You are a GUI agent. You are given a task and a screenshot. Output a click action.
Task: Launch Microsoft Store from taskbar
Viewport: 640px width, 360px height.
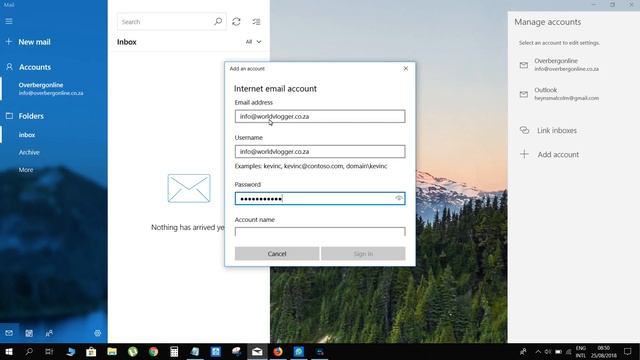coord(91,351)
